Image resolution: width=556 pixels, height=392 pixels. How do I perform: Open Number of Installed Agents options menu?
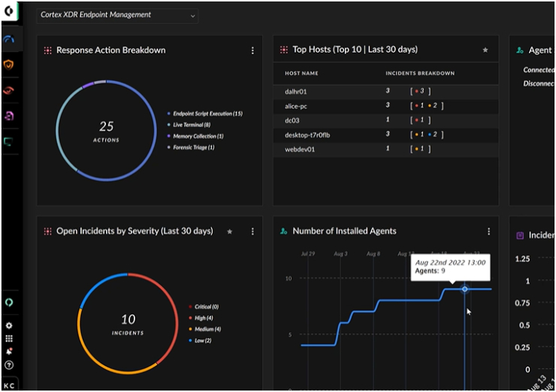coord(488,231)
